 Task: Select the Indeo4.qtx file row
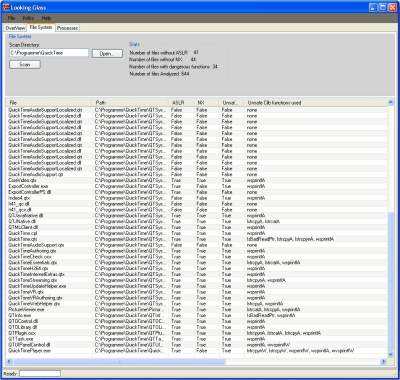click(x=197, y=198)
